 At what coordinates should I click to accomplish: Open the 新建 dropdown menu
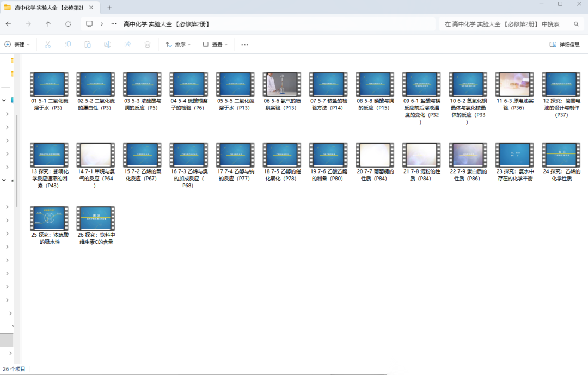tap(17, 45)
